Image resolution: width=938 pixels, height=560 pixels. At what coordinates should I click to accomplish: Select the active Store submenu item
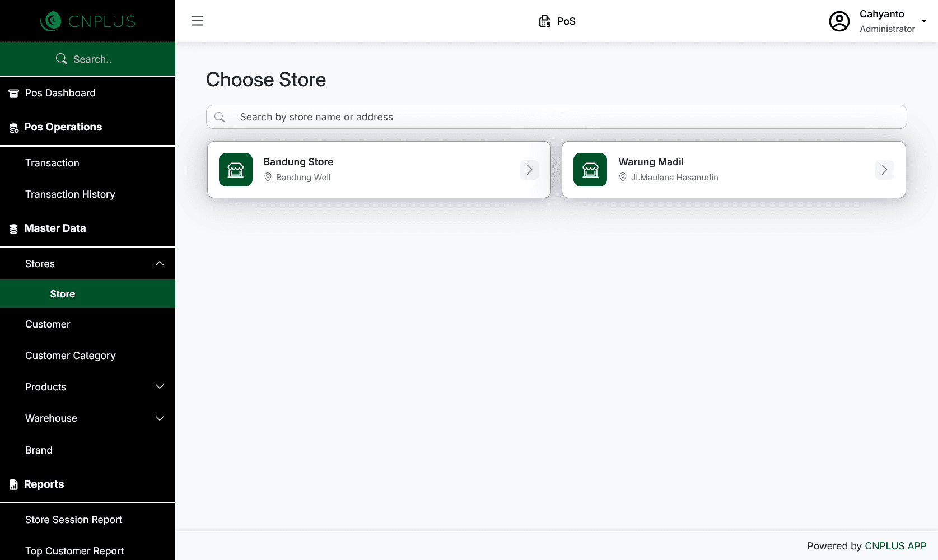tap(87, 294)
